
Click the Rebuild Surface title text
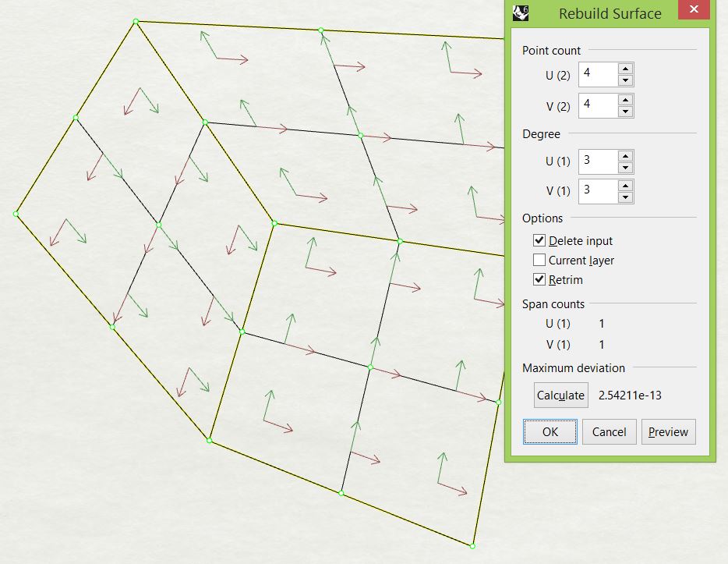(x=610, y=14)
